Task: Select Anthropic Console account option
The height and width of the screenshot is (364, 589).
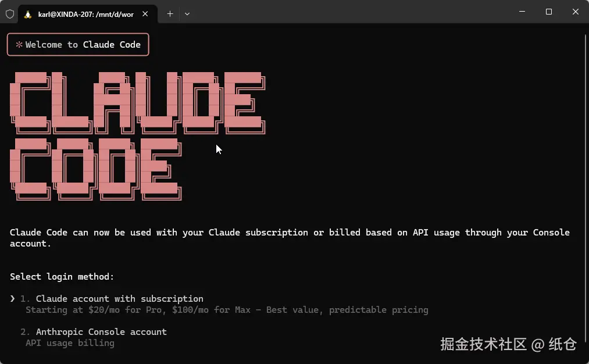Action: point(94,331)
